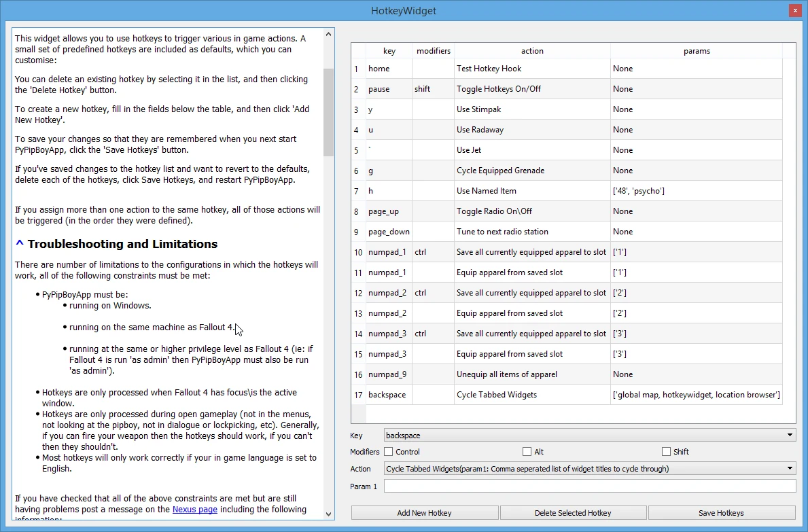Click the Param 1 input field

pos(590,486)
